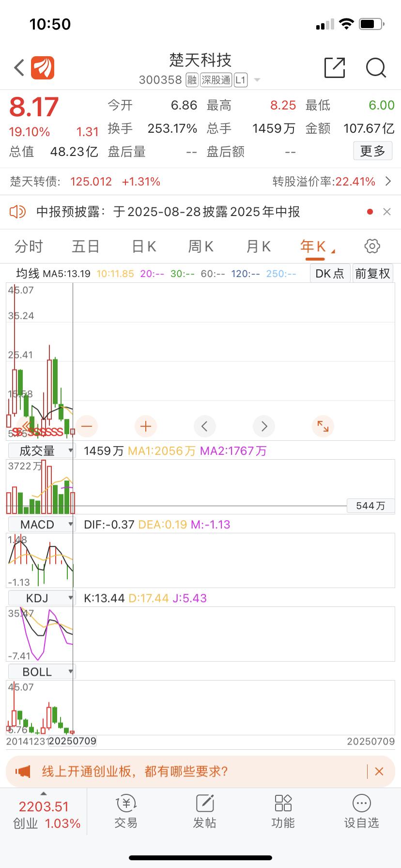Tap the 均线 moving average label
401x868 pixels.
28,274
